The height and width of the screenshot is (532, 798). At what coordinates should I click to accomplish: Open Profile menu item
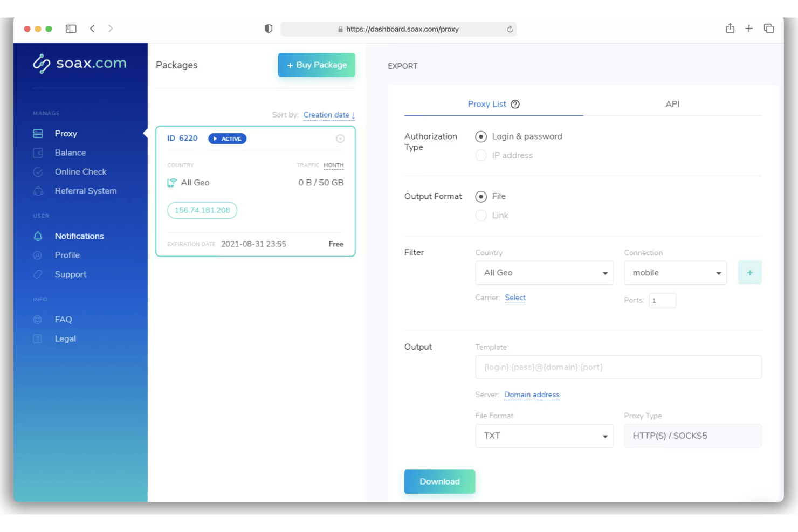tap(67, 255)
